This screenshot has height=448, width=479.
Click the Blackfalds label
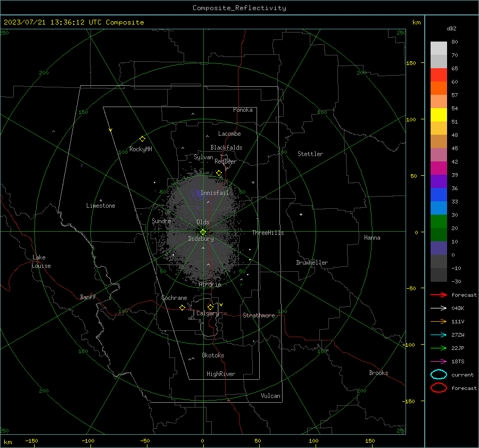coord(226,148)
